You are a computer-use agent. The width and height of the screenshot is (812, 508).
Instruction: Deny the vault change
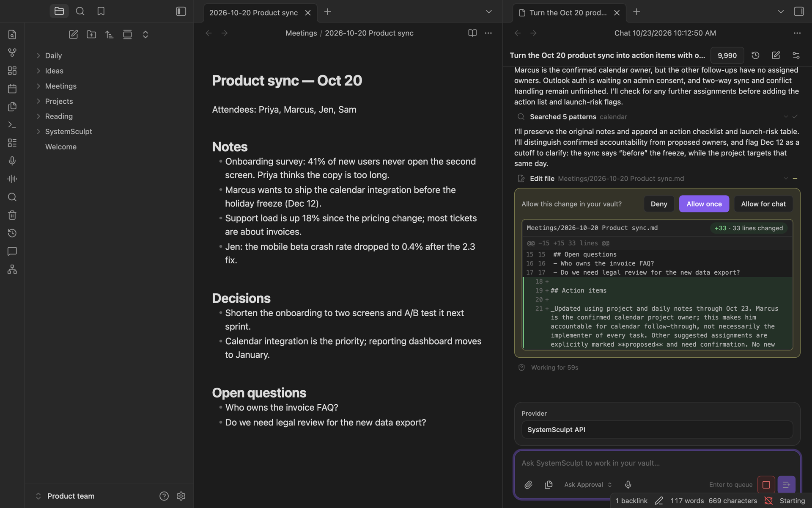point(659,204)
